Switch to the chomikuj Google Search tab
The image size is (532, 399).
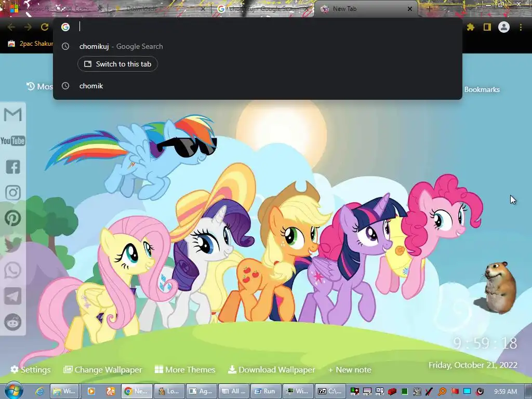pos(263,9)
